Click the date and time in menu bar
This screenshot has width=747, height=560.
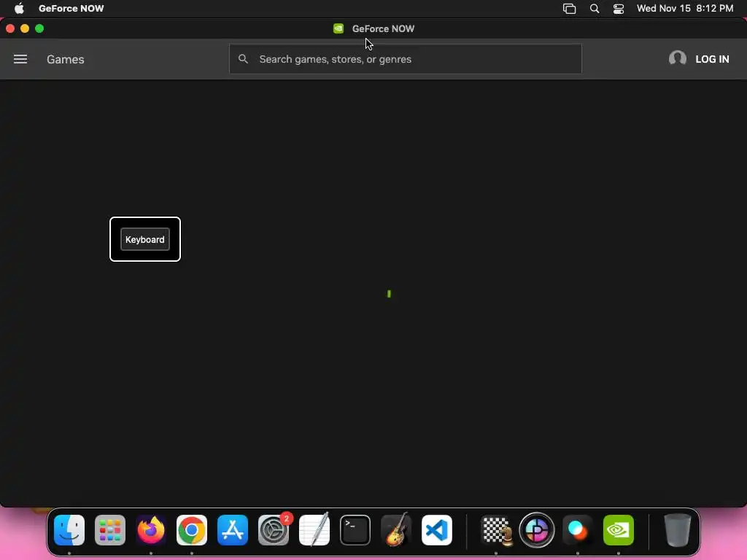pos(684,8)
